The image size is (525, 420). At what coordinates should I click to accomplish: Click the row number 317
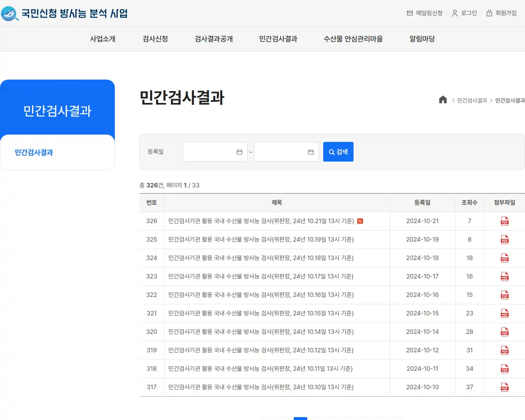coord(152,387)
